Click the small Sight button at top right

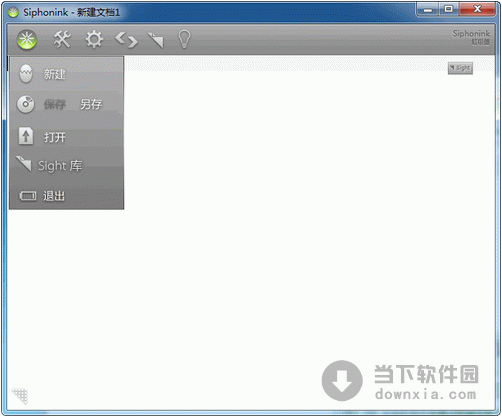point(460,68)
